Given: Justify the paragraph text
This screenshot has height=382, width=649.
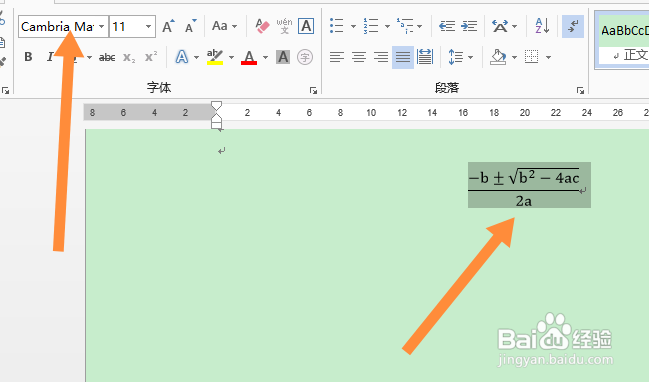Looking at the screenshot, I should pos(403,57).
